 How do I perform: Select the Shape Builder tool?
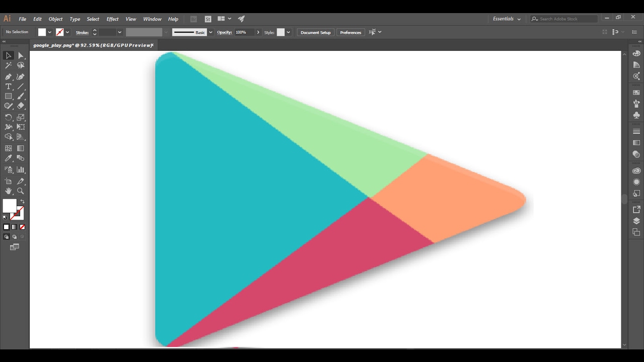pyautogui.click(x=9, y=137)
